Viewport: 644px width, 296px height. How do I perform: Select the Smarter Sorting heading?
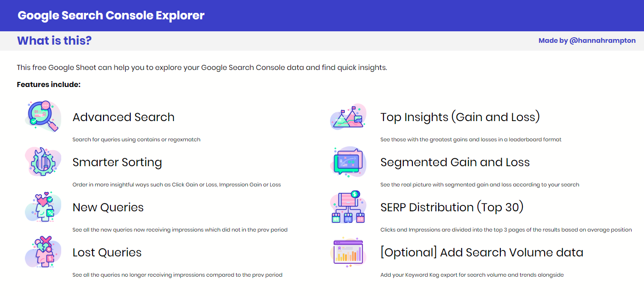point(117,162)
